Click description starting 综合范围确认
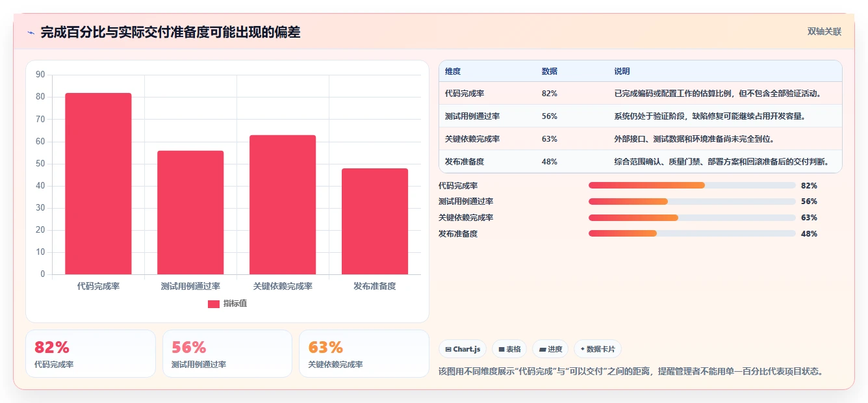The height and width of the screenshot is (403, 868). click(722, 162)
